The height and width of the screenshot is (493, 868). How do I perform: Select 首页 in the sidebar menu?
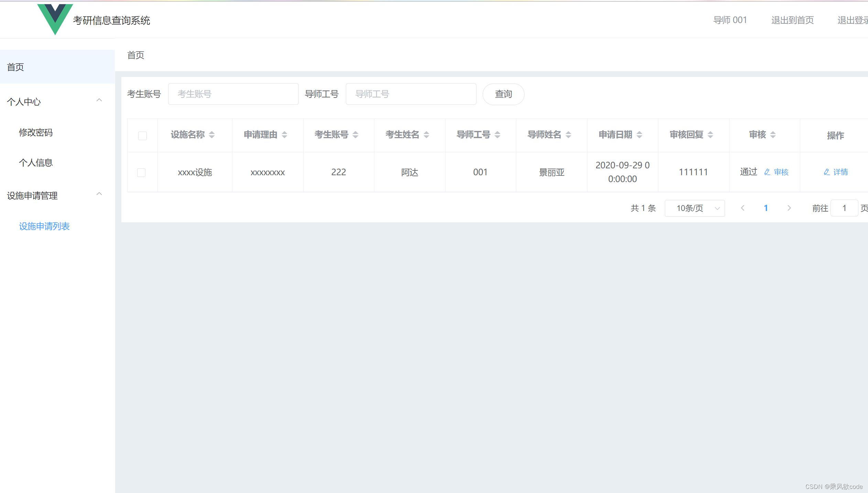[x=15, y=67]
